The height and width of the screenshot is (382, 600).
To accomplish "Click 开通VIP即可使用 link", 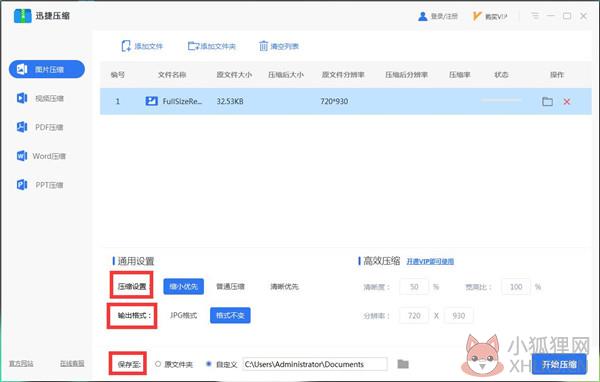I will point(430,261).
